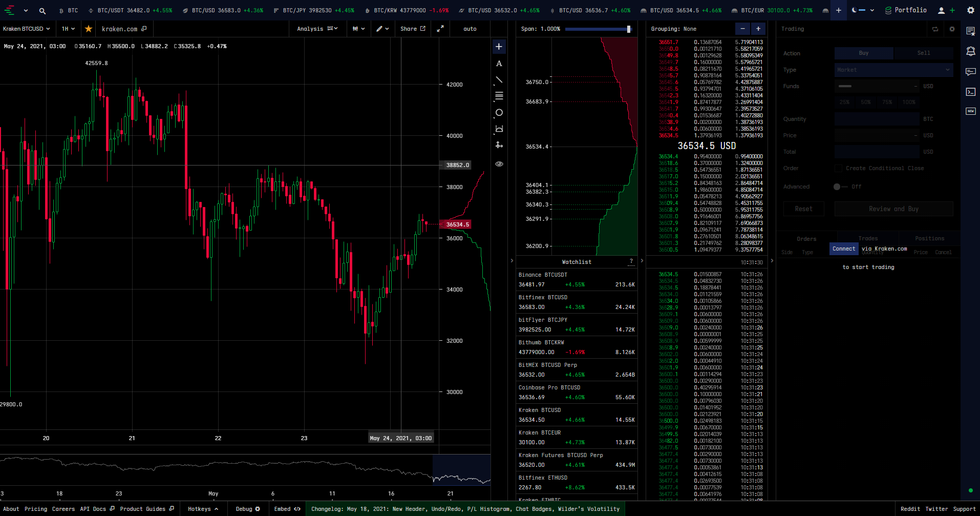Select the crosshair cursor tool
Screen dimensions: 980x516
[x=499, y=47]
